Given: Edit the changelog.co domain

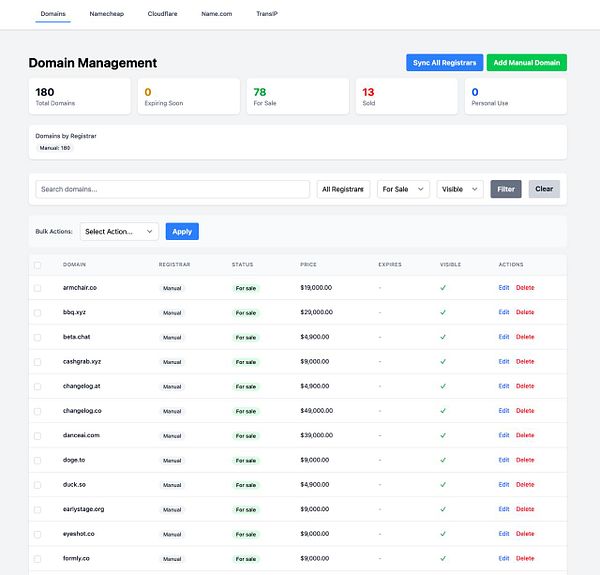Looking at the screenshot, I should (504, 411).
